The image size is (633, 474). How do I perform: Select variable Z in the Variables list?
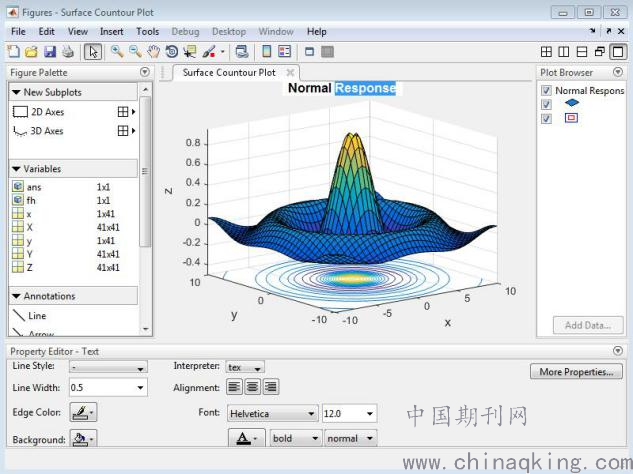(67, 267)
